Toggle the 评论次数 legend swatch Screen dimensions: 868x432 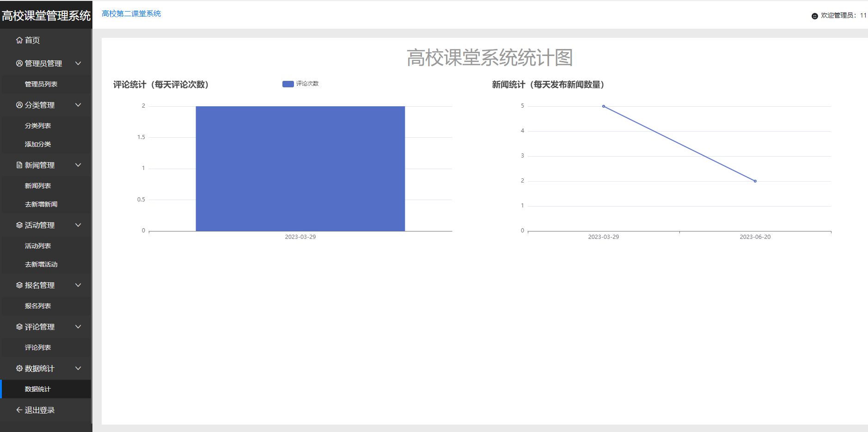[288, 84]
